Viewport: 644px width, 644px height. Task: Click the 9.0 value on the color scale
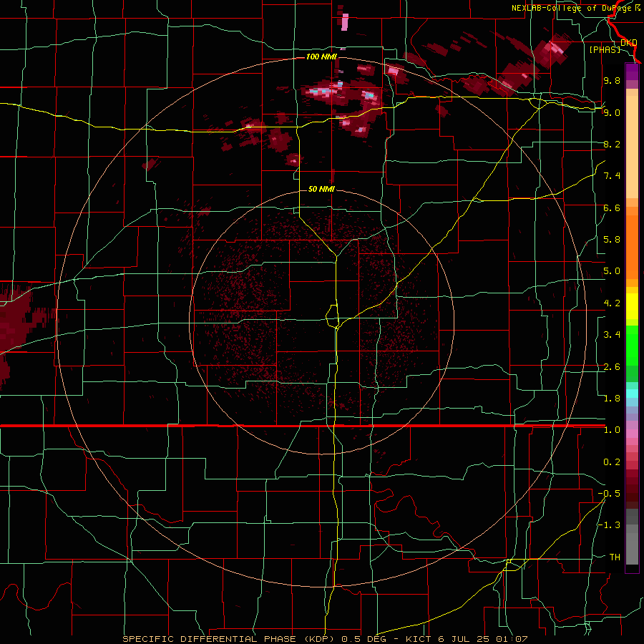(612, 112)
